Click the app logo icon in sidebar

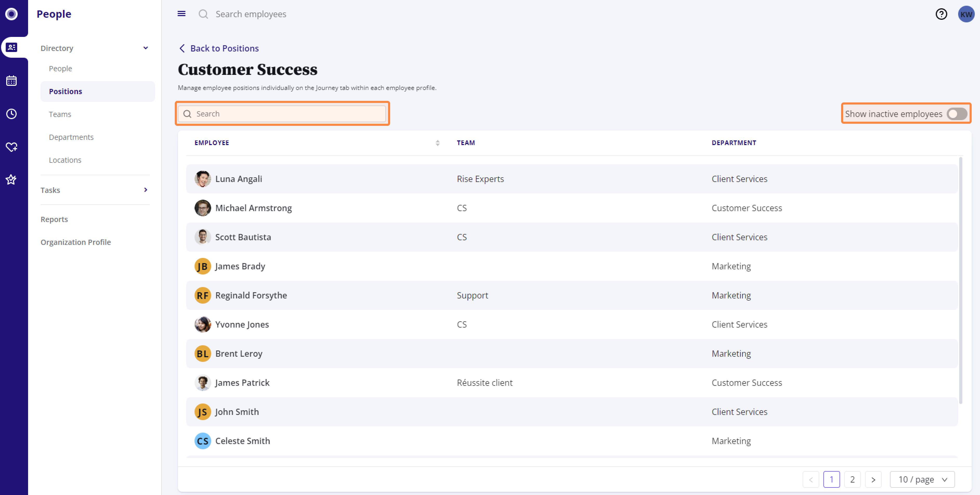[11, 14]
